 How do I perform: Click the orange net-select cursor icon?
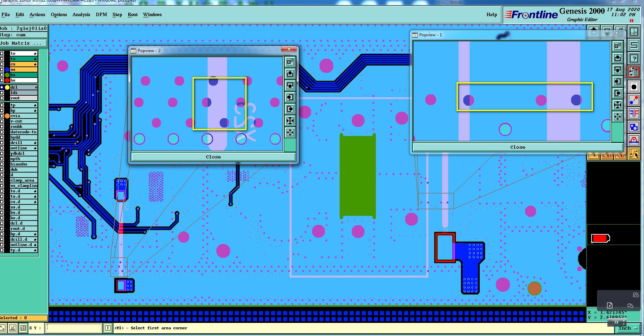(x=634, y=154)
